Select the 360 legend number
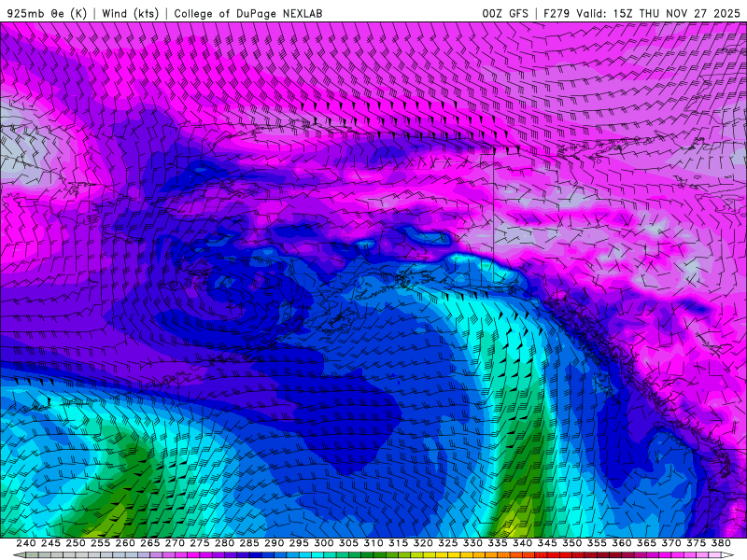The width and height of the screenshot is (747, 560). click(x=621, y=543)
